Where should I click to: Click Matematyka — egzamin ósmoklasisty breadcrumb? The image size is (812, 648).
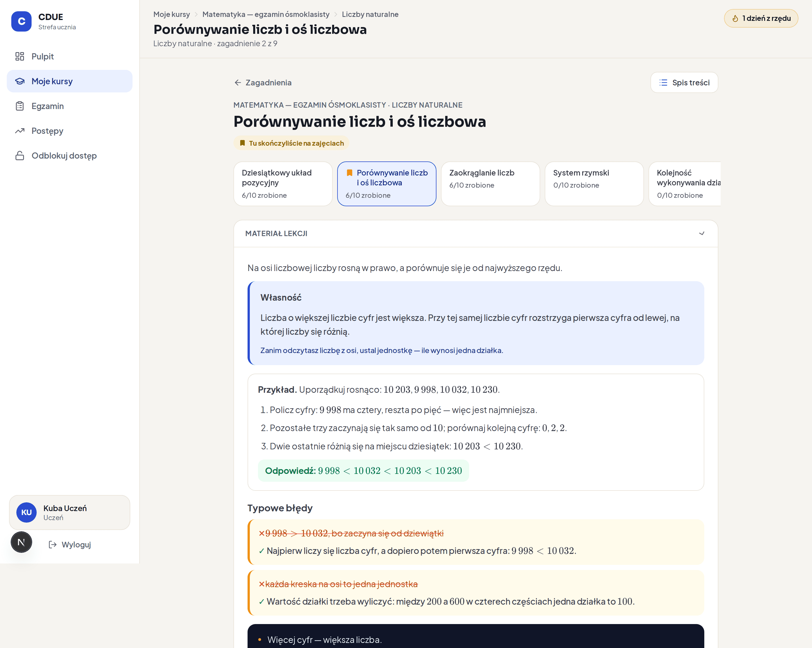click(x=266, y=14)
